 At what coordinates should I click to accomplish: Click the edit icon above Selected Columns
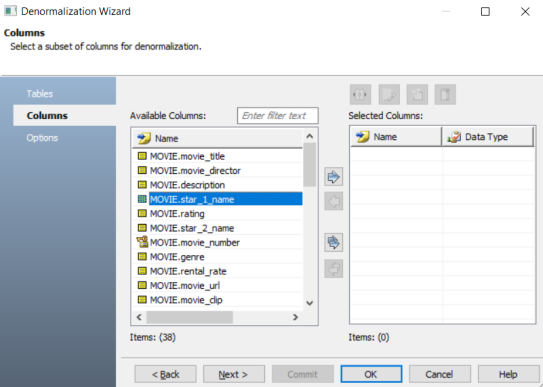click(x=389, y=94)
